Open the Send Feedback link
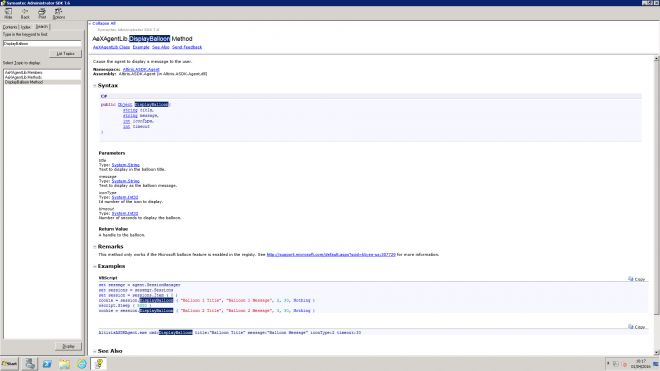The height and width of the screenshot is (371, 660). [x=187, y=47]
